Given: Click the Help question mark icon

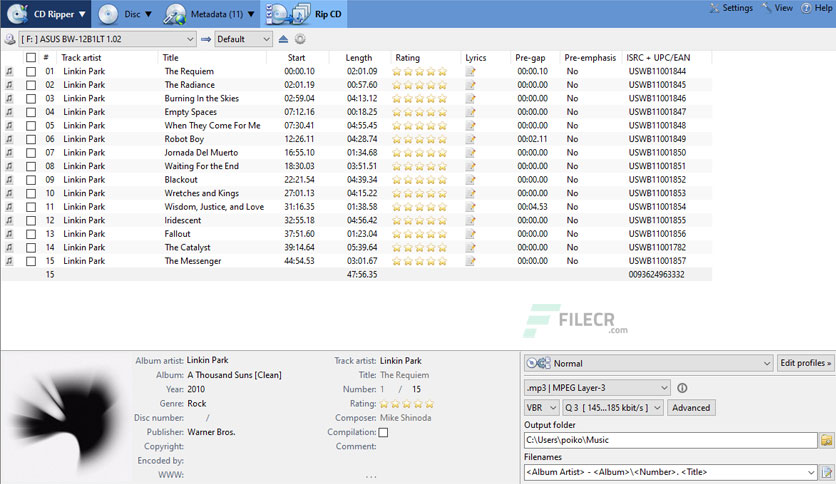Looking at the screenshot, I should 806,8.
